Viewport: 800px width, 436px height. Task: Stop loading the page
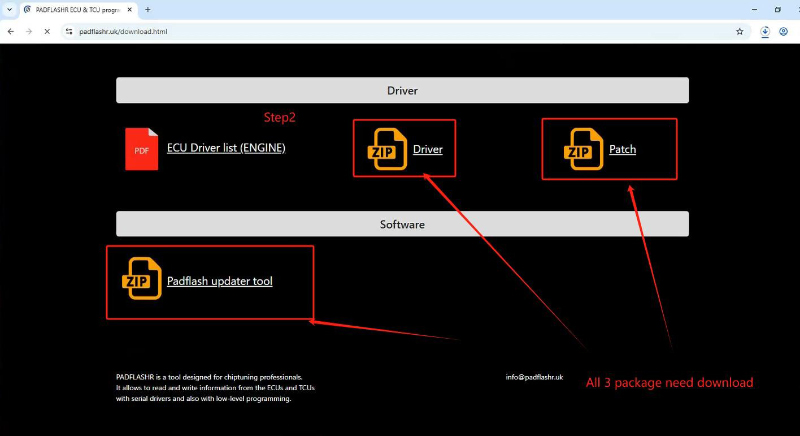pyautogui.click(x=46, y=31)
